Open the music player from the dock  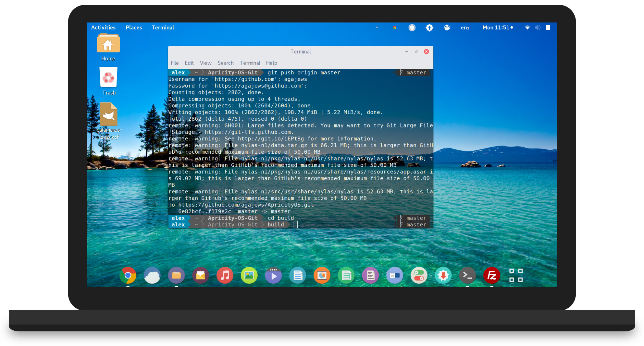[225, 275]
